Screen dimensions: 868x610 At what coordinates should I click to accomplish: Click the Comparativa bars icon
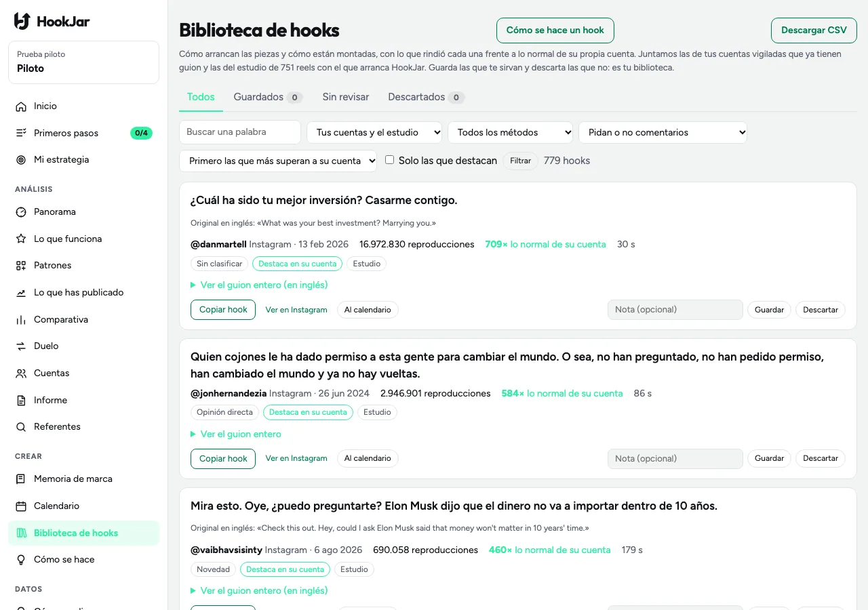pyautogui.click(x=21, y=320)
